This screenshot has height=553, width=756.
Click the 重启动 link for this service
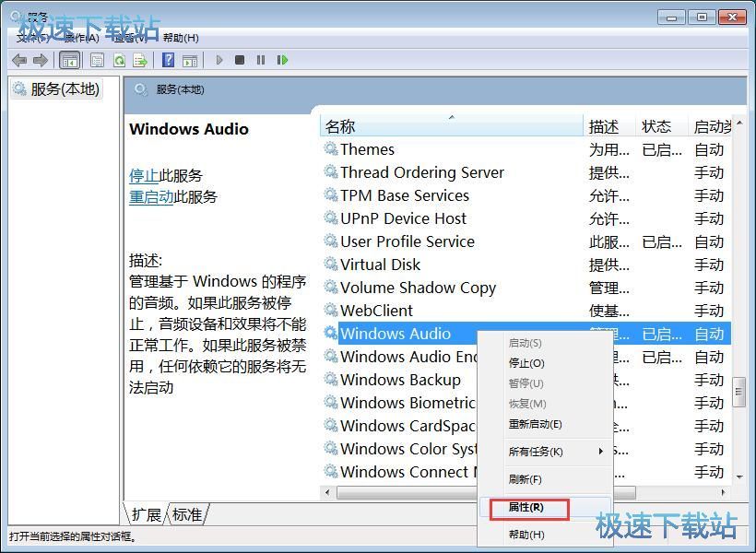(x=151, y=196)
